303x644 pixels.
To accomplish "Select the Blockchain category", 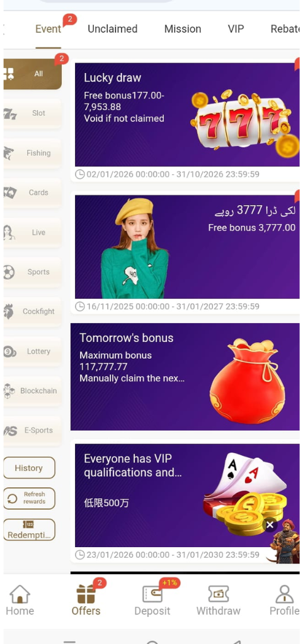I will pos(33,391).
